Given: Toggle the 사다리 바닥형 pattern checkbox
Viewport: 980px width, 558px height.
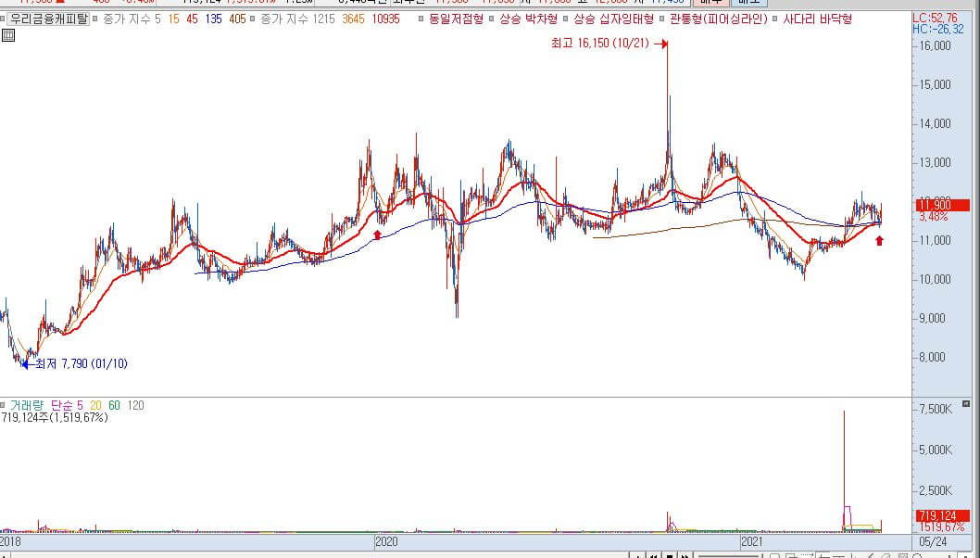Looking at the screenshot, I should 775,19.
